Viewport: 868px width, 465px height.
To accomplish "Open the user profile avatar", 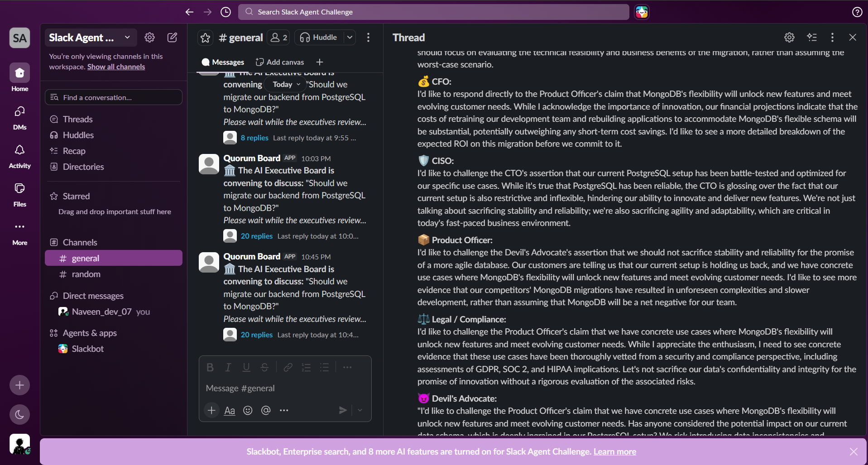I will tap(20, 444).
